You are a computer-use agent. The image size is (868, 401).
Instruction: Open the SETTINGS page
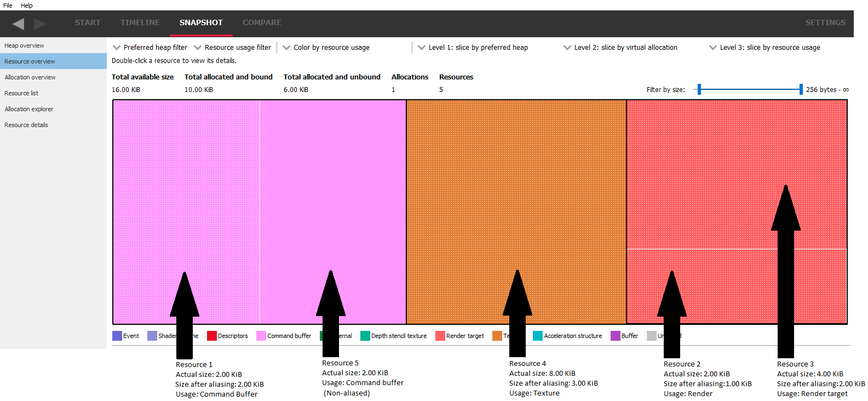825,22
